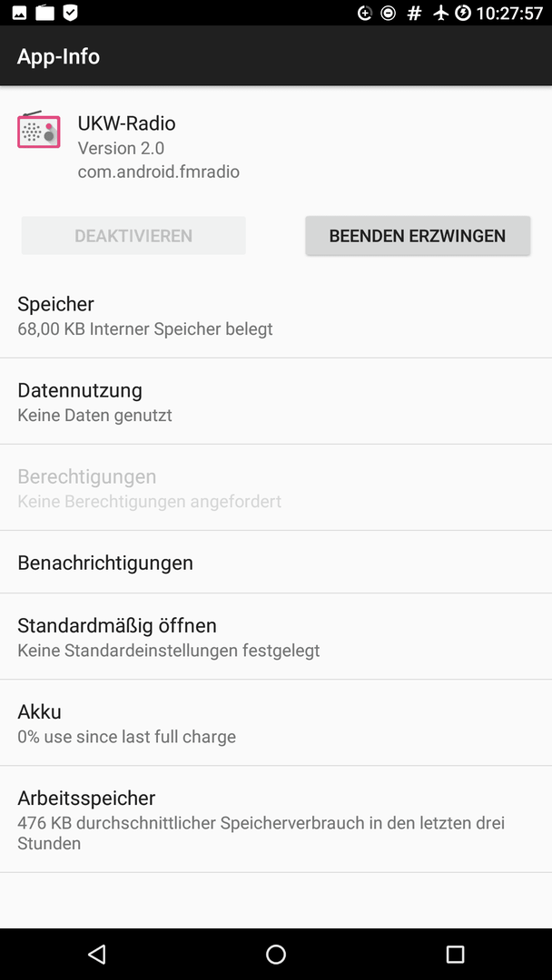This screenshot has height=980, width=552.
Task: Open the Akku usage entry
Action: click(x=276, y=723)
